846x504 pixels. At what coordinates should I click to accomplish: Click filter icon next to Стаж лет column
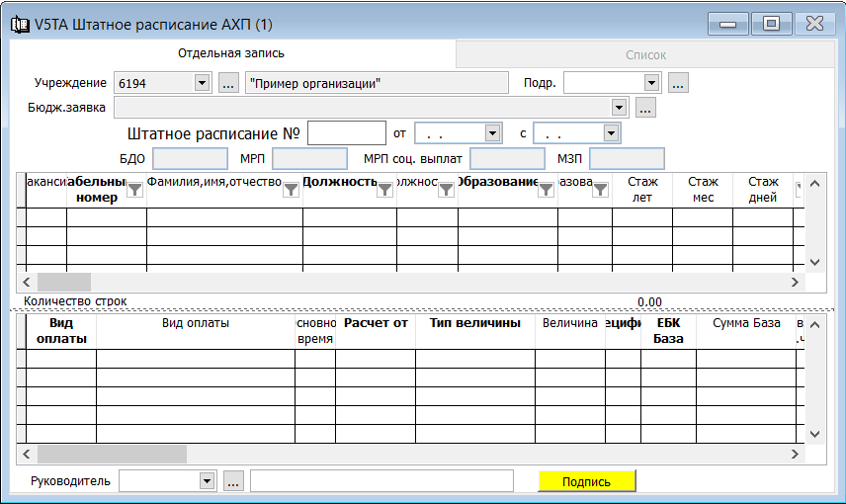click(x=600, y=192)
